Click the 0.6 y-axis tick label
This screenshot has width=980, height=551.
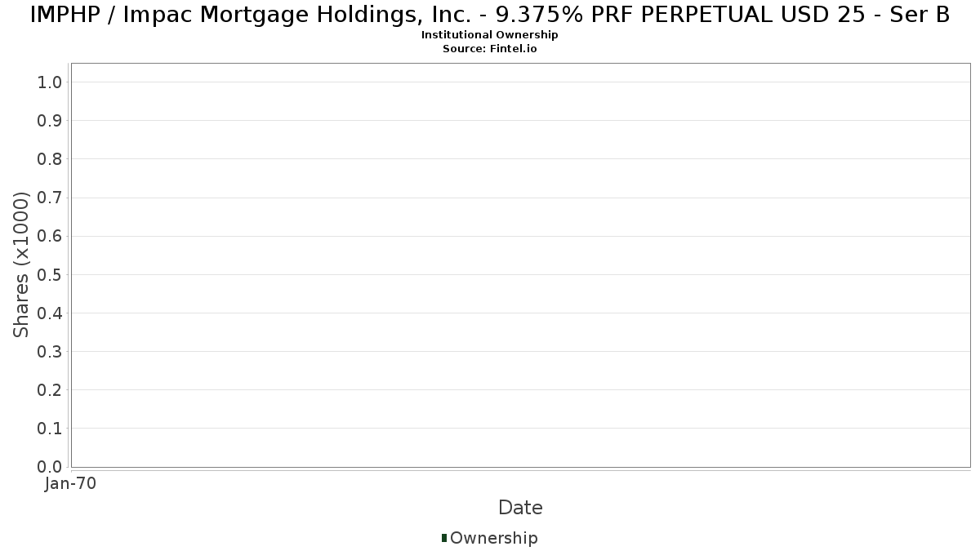point(50,236)
